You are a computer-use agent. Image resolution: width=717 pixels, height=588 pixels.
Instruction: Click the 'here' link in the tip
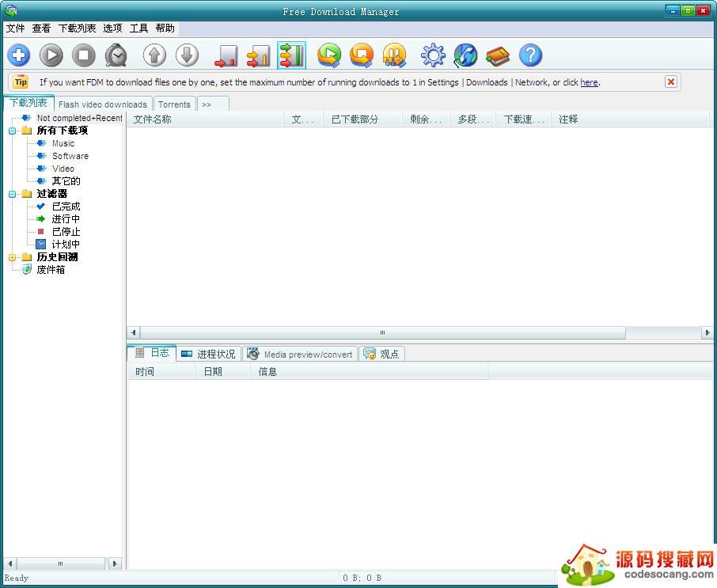point(589,82)
